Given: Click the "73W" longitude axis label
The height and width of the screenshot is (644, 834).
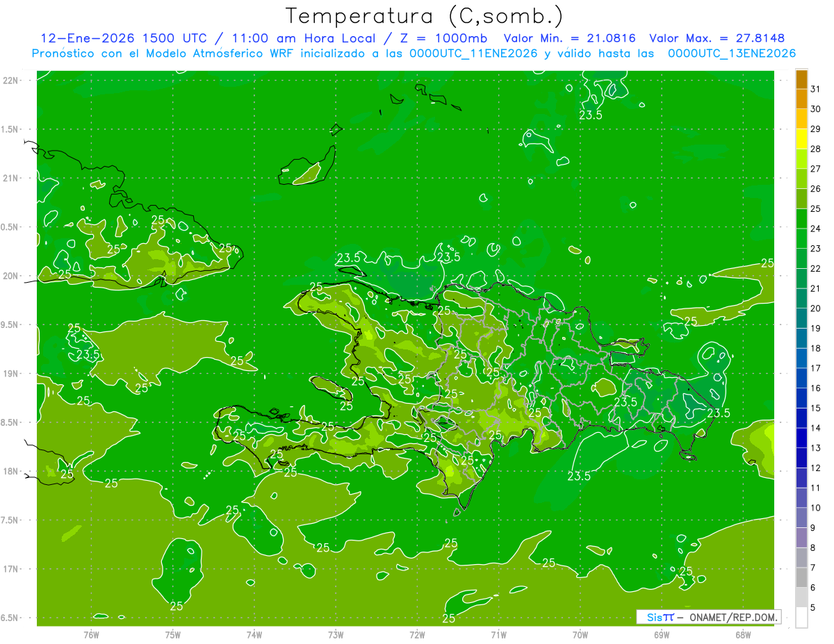Looking at the screenshot, I should tap(336, 634).
